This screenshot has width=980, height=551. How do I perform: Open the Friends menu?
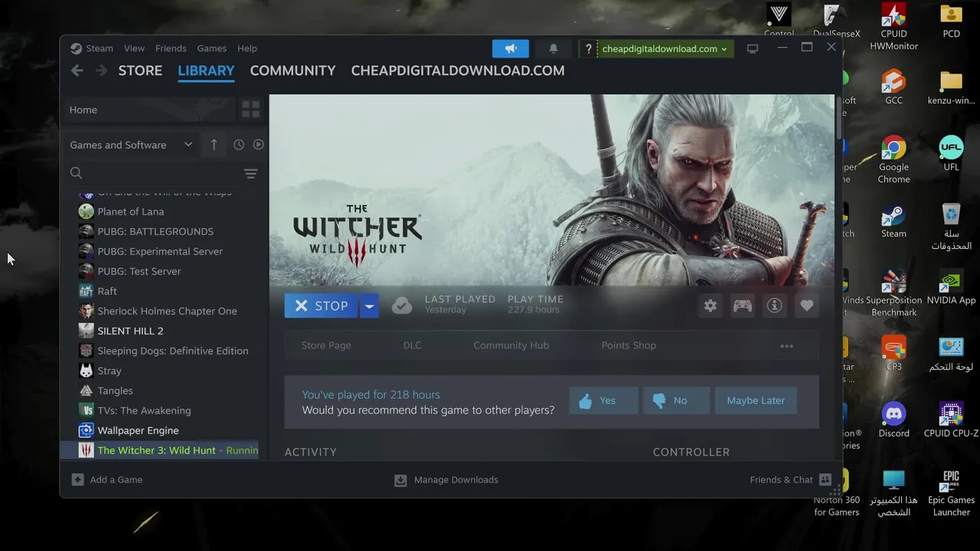(171, 48)
